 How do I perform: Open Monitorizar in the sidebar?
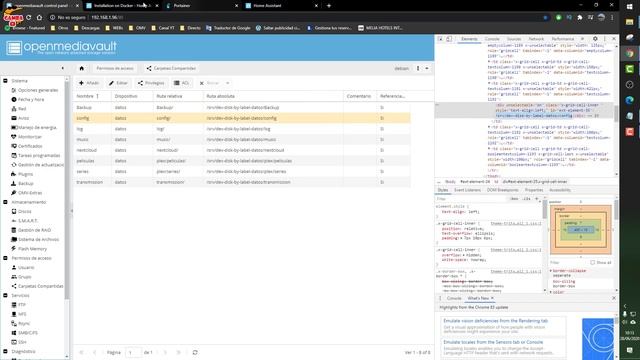click(x=29, y=137)
